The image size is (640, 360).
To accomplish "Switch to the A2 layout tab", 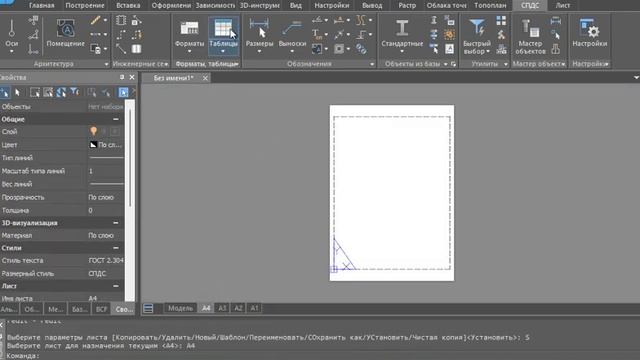I will tap(238, 308).
